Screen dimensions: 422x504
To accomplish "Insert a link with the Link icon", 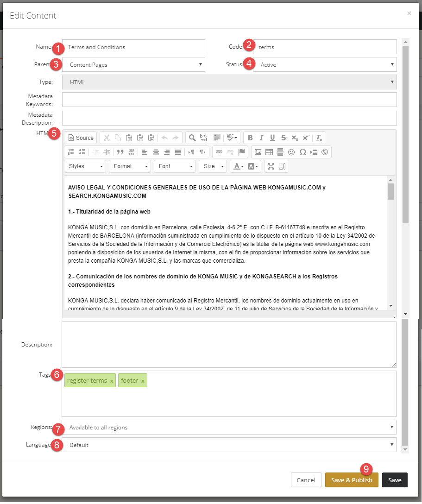I will [x=219, y=152].
